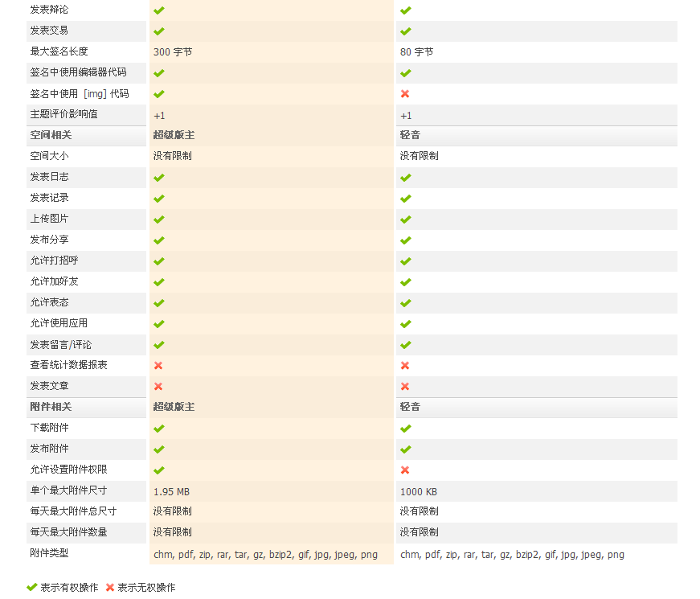Click attachment types list in 超级版主 column
Viewport: 700px width, 599px height.
coord(266,555)
